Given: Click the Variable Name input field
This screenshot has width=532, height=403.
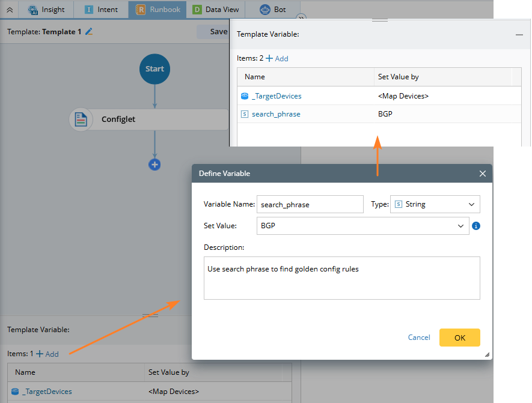Looking at the screenshot, I should click(x=310, y=204).
